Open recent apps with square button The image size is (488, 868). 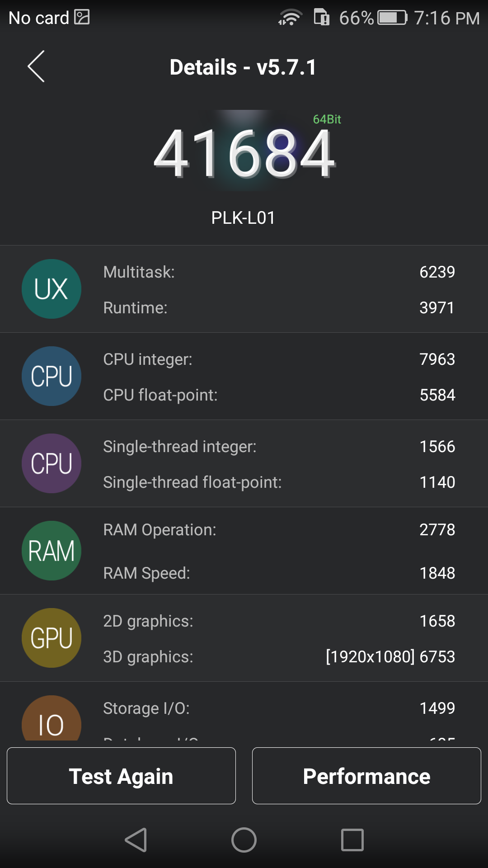pyautogui.click(x=352, y=840)
